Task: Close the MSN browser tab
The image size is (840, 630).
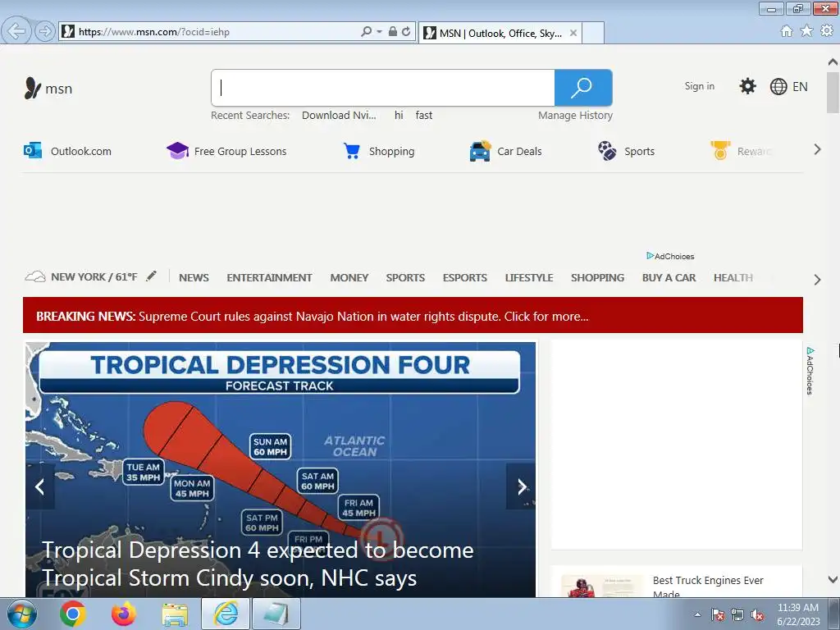Action: click(x=573, y=33)
